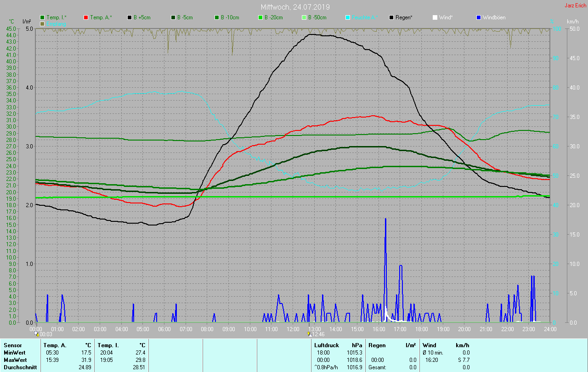The width and height of the screenshot is (588, 372).
Task: Click the 12:00 tick on the time axis
Action: coord(293,329)
